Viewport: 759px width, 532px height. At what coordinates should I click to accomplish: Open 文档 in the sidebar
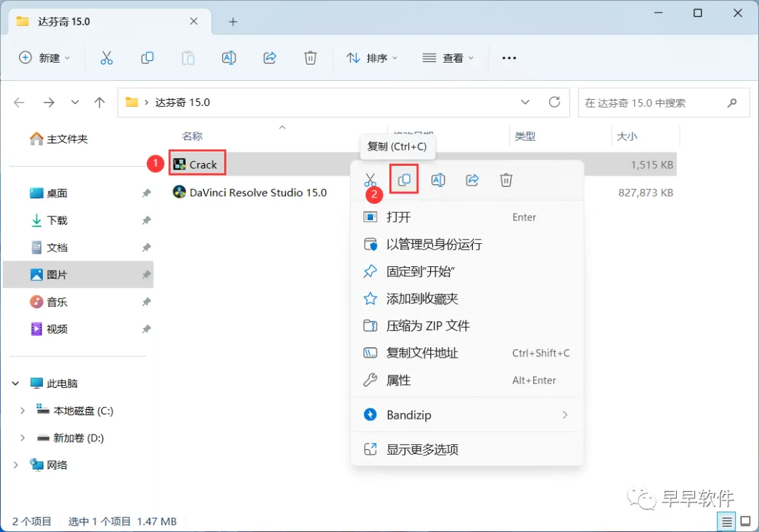click(49, 248)
